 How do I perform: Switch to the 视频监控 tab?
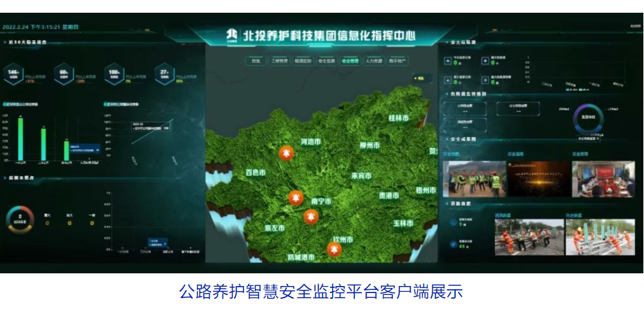pyautogui.click(x=303, y=61)
